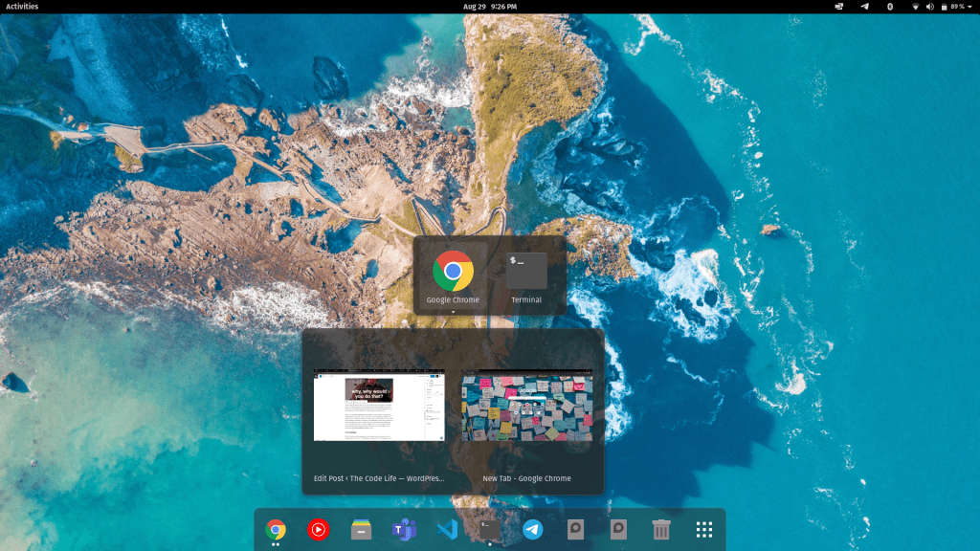This screenshot has width=980, height=551.
Task: Open the file manager dock icon
Action: coord(361,529)
